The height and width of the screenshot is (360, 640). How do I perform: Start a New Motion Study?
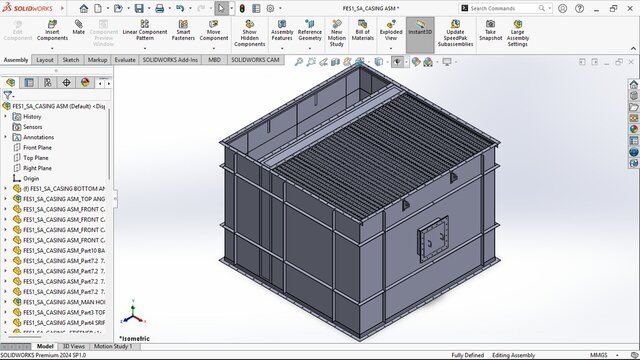pyautogui.click(x=337, y=33)
